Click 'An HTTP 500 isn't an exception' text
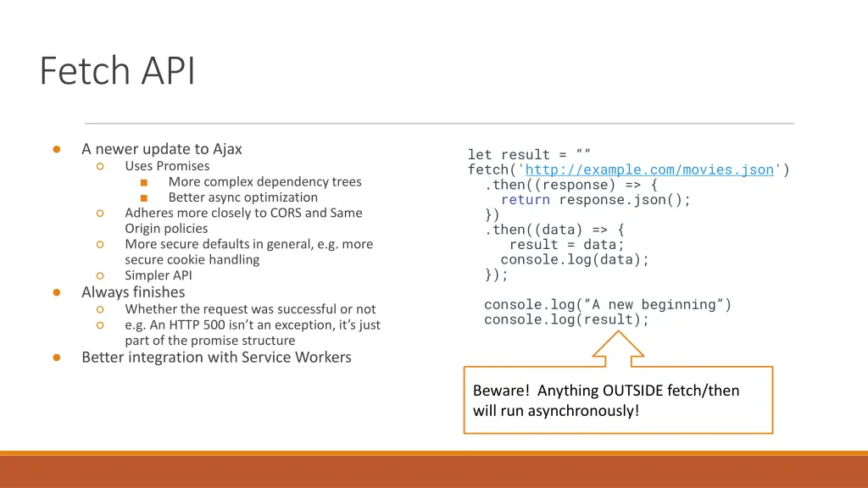The height and width of the screenshot is (488, 868). [x=253, y=332]
